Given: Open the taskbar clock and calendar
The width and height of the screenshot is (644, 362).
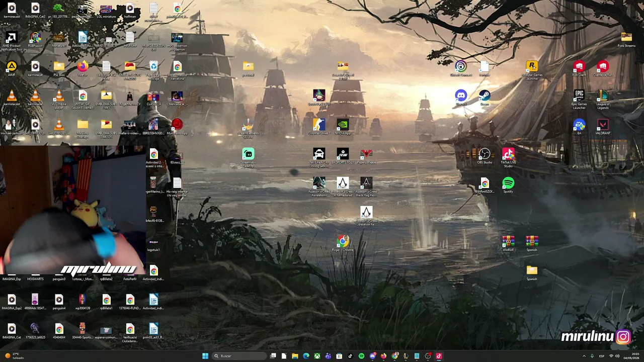Looking at the screenshot, I should point(631,356).
